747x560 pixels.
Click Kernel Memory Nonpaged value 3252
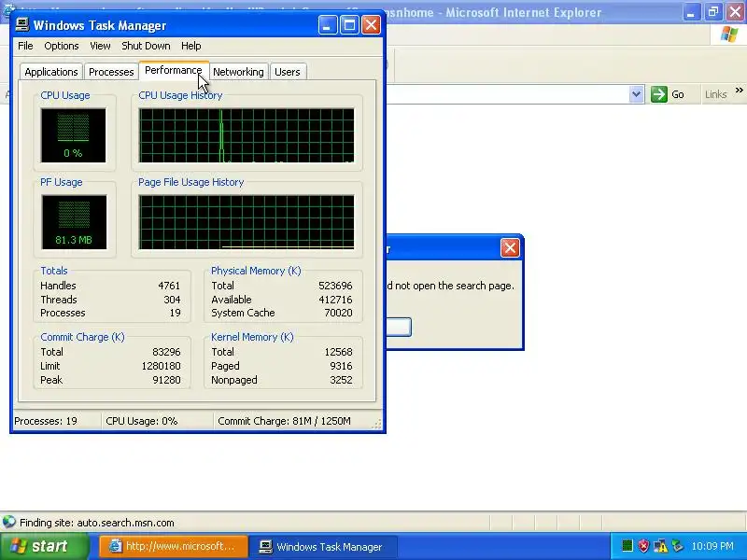(341, 380)
